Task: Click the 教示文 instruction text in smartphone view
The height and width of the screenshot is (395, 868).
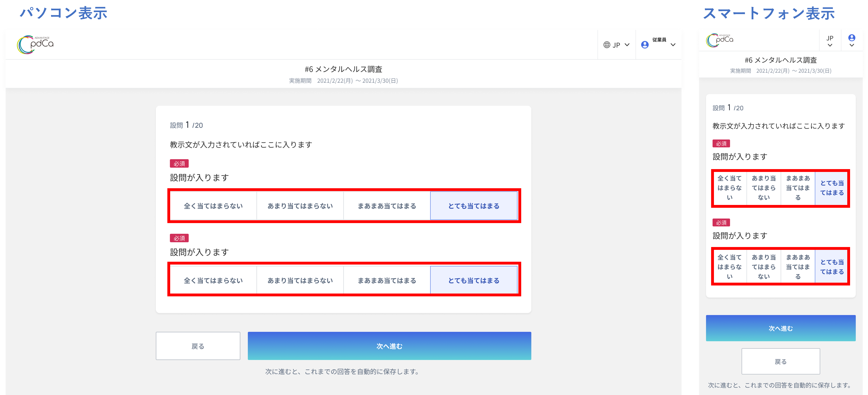Action: point(779,126)
